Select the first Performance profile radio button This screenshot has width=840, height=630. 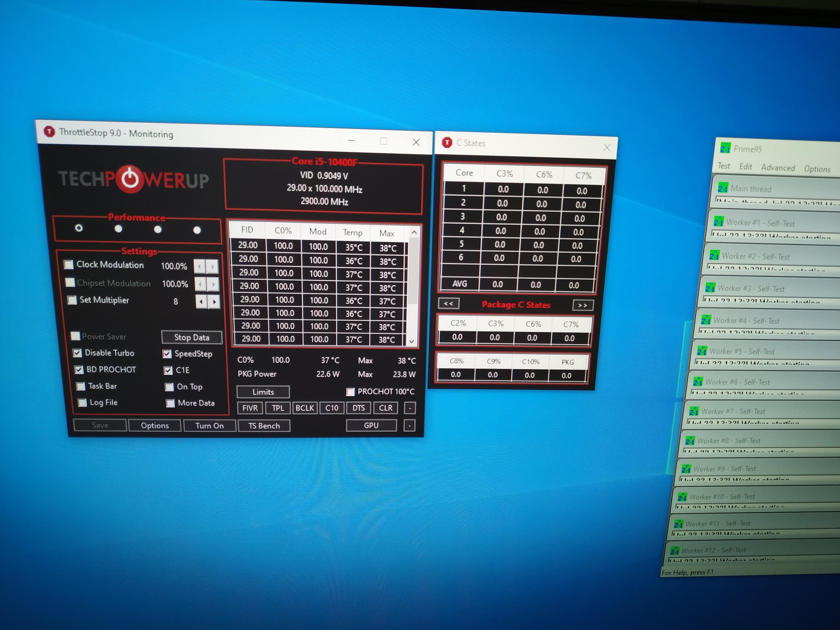[79, 228]
